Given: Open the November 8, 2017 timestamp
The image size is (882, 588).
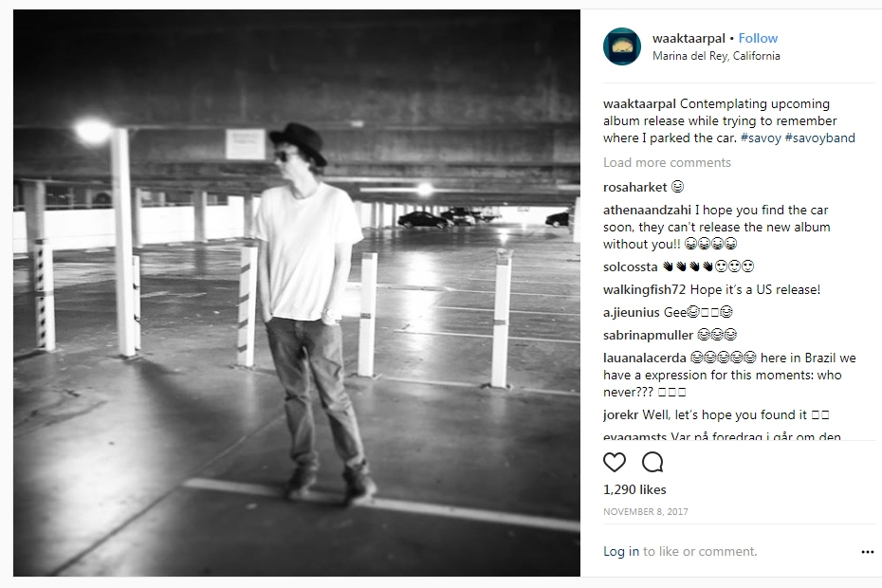Looking at the screenshot, I should [x=645, y=511].
